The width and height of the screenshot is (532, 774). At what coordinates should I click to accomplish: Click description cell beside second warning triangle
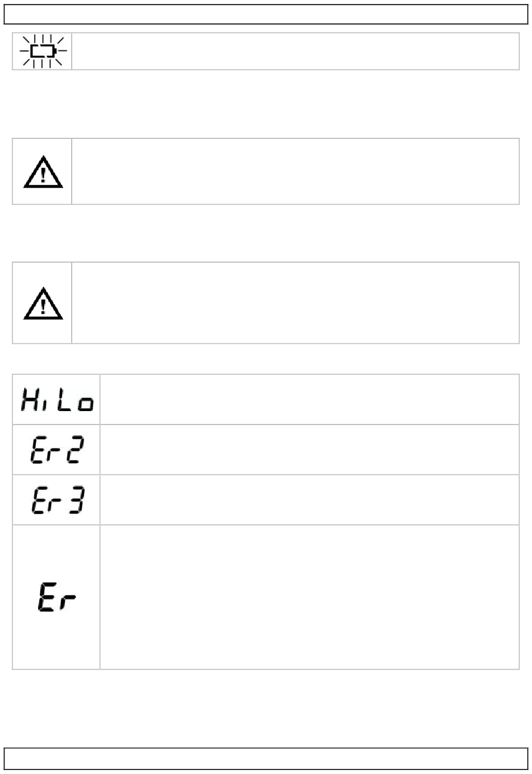click(296, 302)
